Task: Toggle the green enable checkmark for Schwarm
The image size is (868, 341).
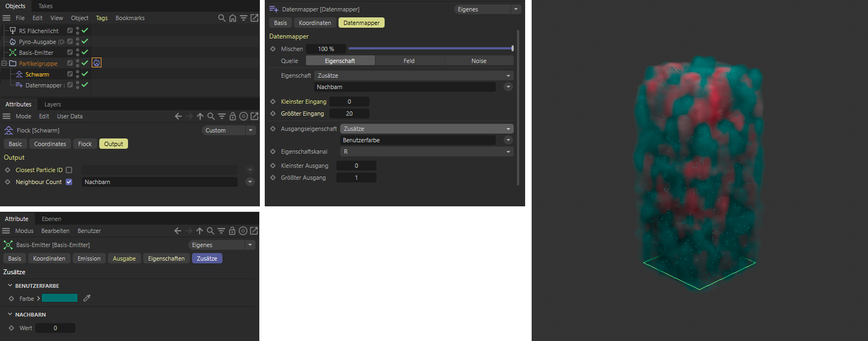Action: (85, 74)
